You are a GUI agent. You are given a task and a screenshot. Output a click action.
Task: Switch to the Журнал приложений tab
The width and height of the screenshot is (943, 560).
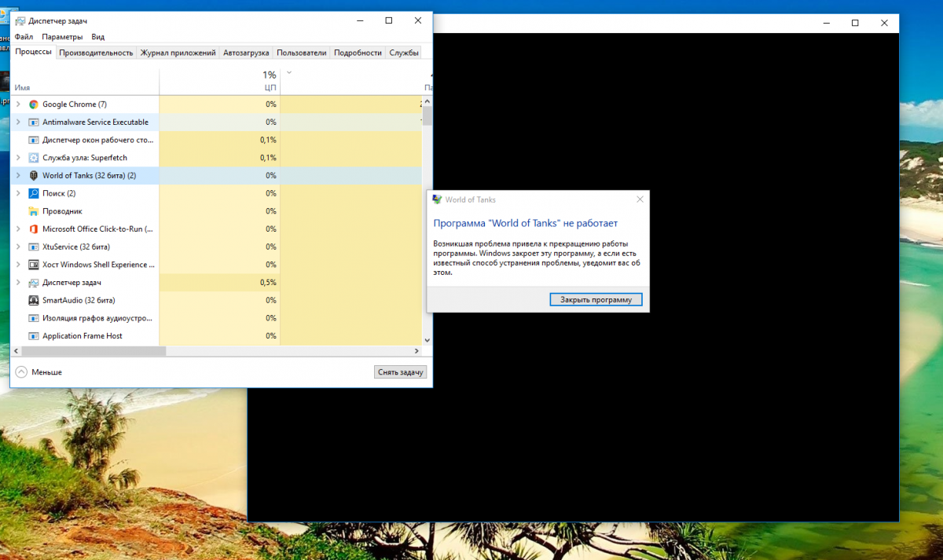pos(178,53)
